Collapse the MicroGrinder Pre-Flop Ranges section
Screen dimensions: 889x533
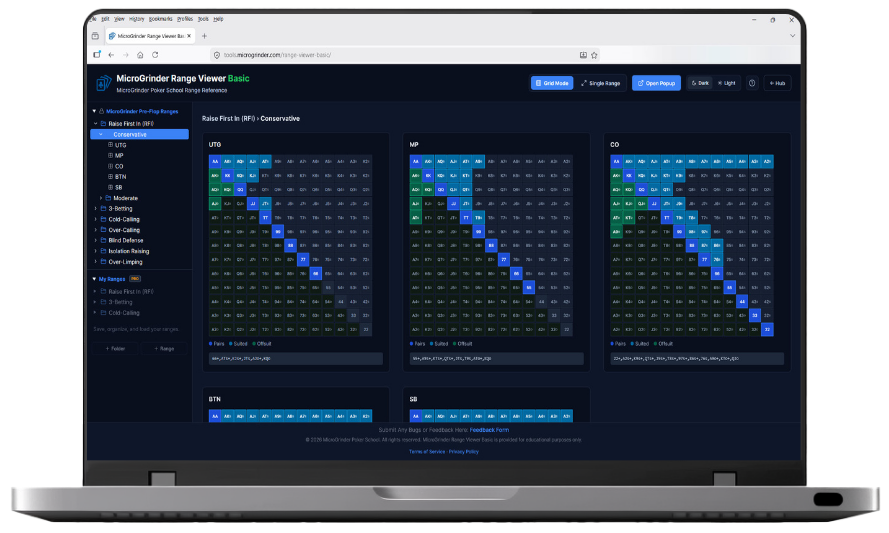[94, 111]
